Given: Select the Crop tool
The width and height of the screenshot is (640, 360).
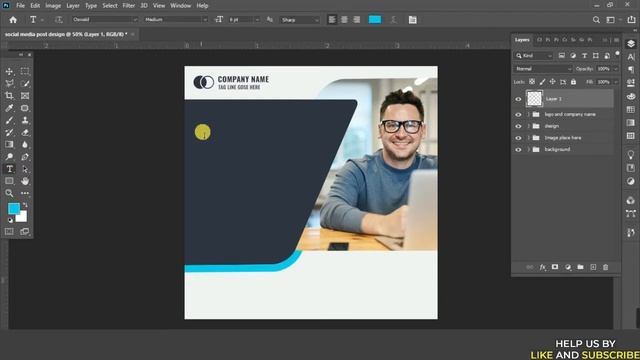Looking at the screenshot, I should (x=9, y=96).
